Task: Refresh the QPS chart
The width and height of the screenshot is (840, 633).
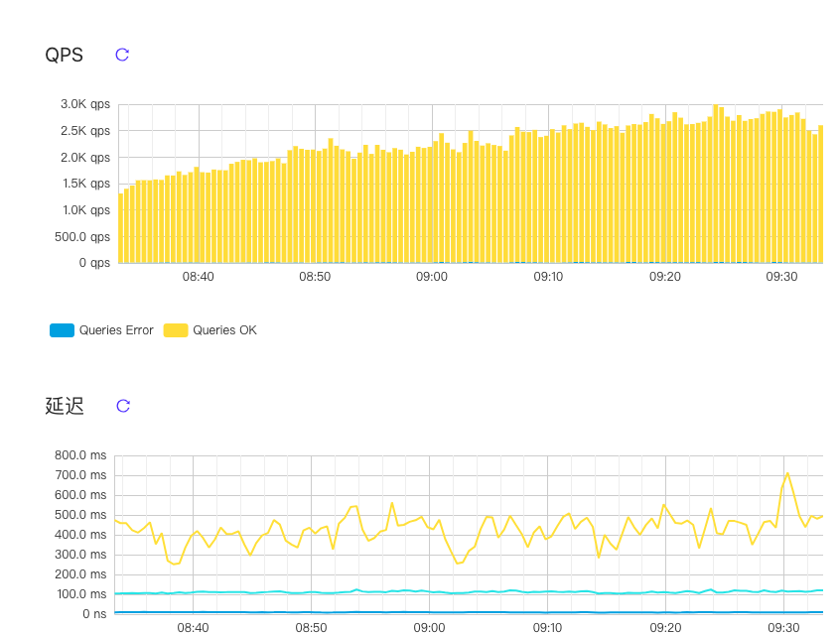Action: tap(122, 55)
